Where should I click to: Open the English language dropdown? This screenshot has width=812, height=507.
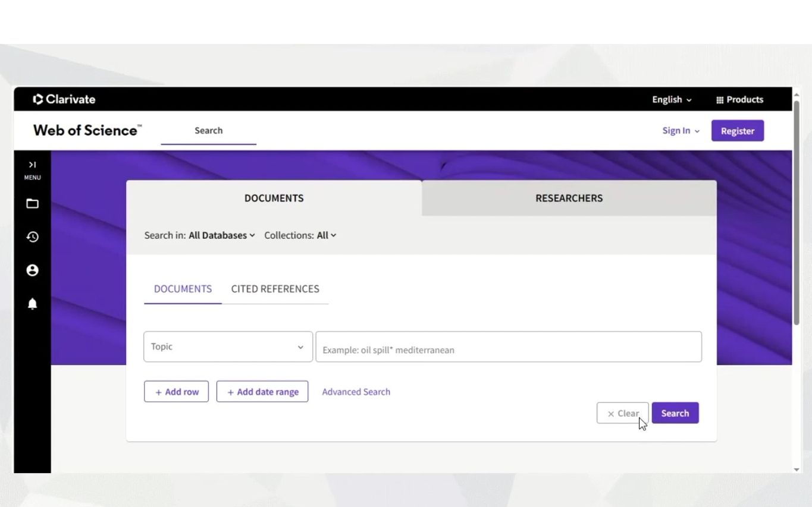(672, 99)
